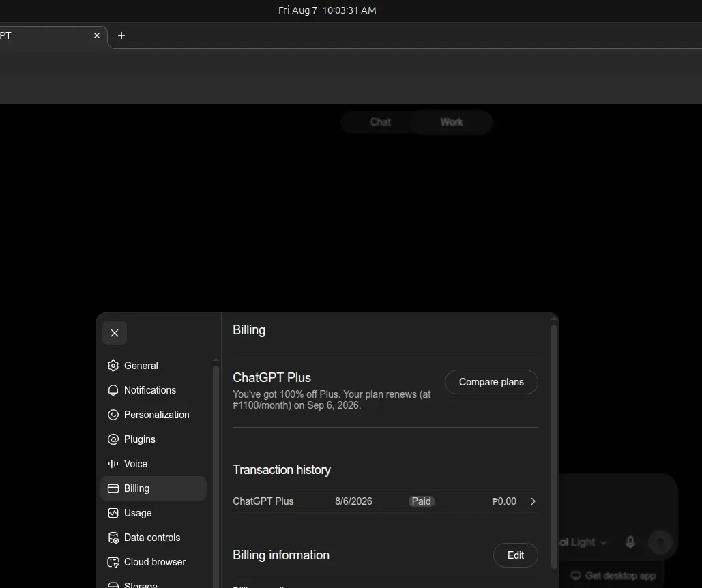
Task: Close the current browser tab
Action: (97, 35)
